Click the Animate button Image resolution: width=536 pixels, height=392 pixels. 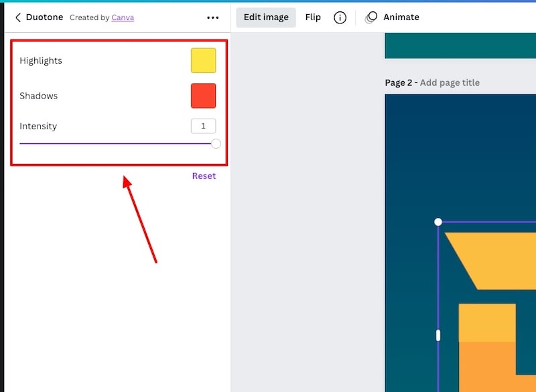click(393, 17)
